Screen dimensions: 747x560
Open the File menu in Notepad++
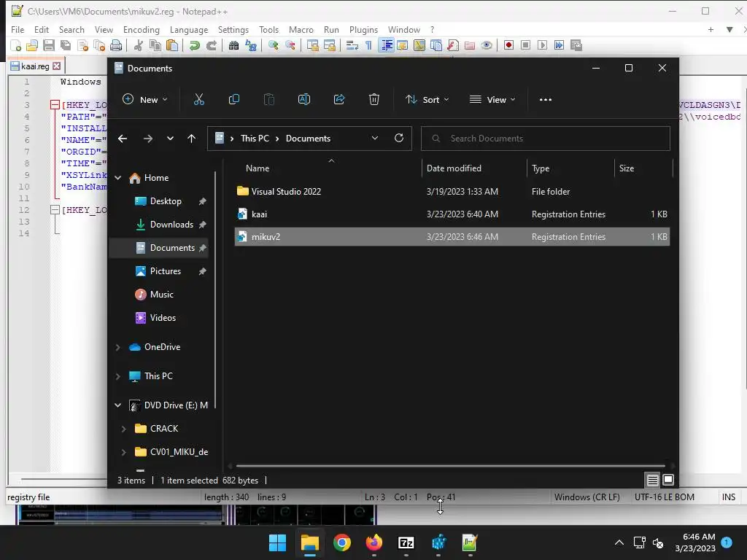[18, 29]
